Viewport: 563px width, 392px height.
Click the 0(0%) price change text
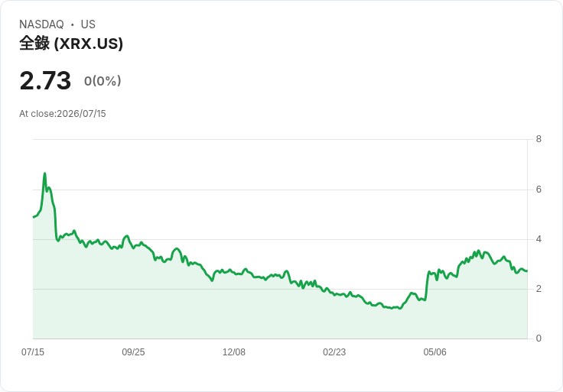103,81
